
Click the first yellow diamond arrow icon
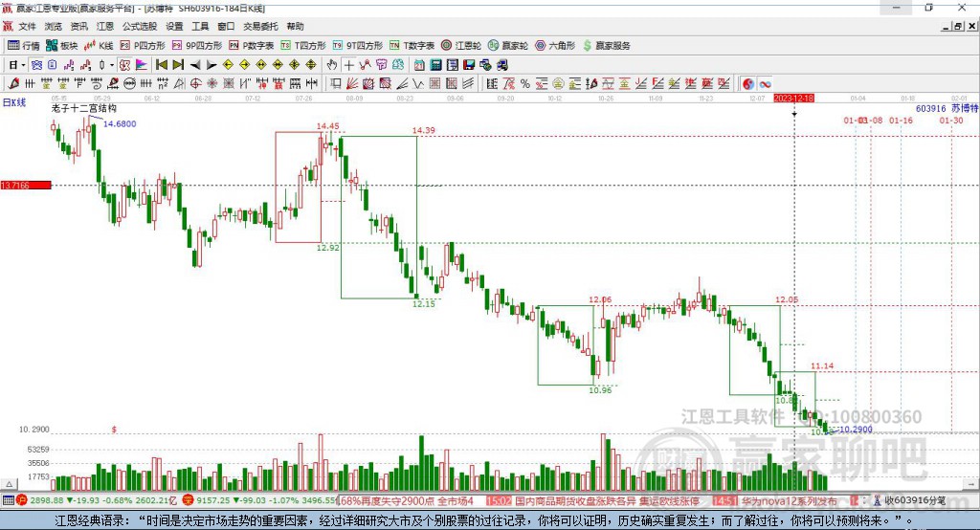tap(228, 65)
